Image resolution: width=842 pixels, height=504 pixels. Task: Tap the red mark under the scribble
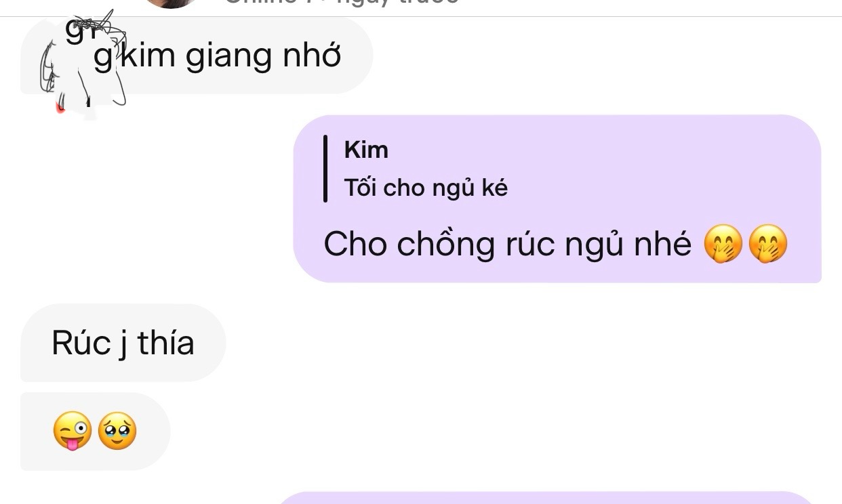coord(60,107)
